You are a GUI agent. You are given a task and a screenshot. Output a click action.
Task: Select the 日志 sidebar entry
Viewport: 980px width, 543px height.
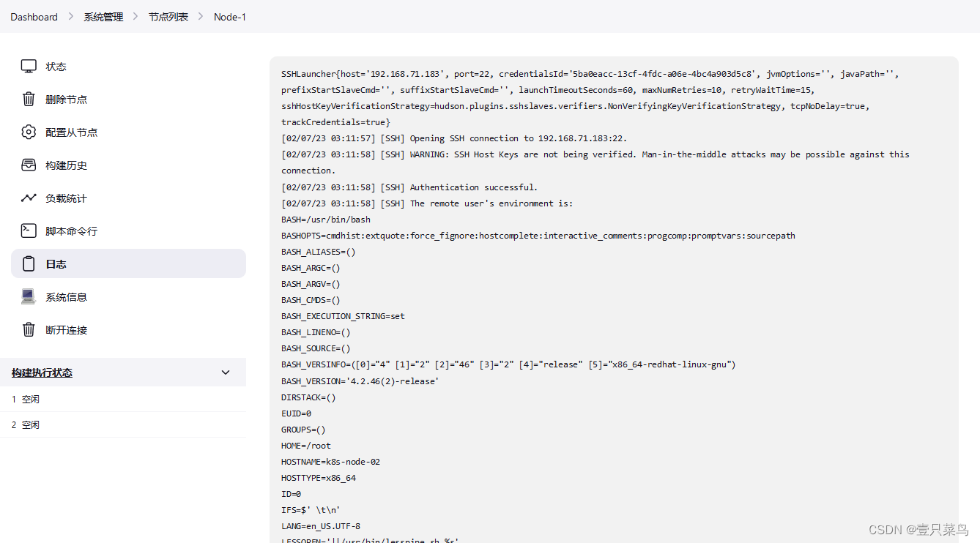coord(128,264)
